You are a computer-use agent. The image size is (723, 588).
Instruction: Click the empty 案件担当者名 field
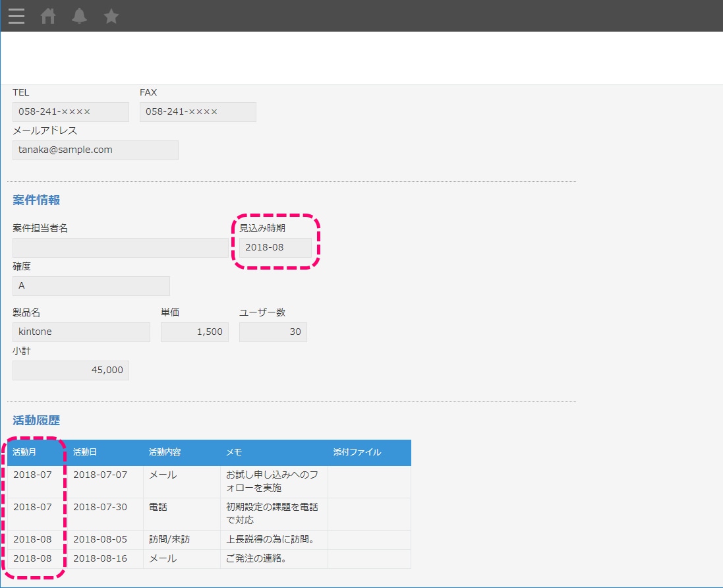[121, 247]
